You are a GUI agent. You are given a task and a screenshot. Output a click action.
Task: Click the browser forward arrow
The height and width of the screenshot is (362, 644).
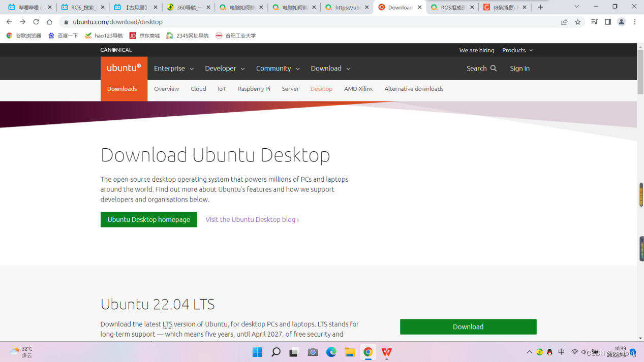(x=22, y=22)
